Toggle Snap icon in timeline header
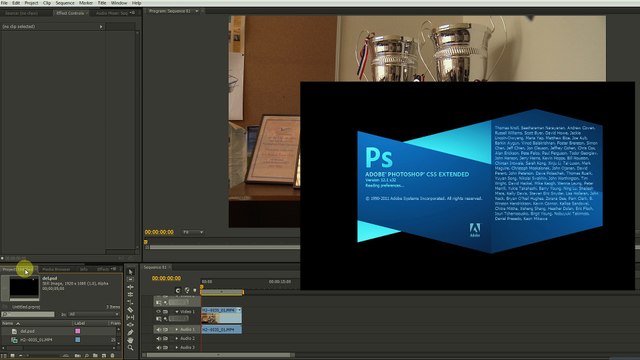 click(178, 291)
